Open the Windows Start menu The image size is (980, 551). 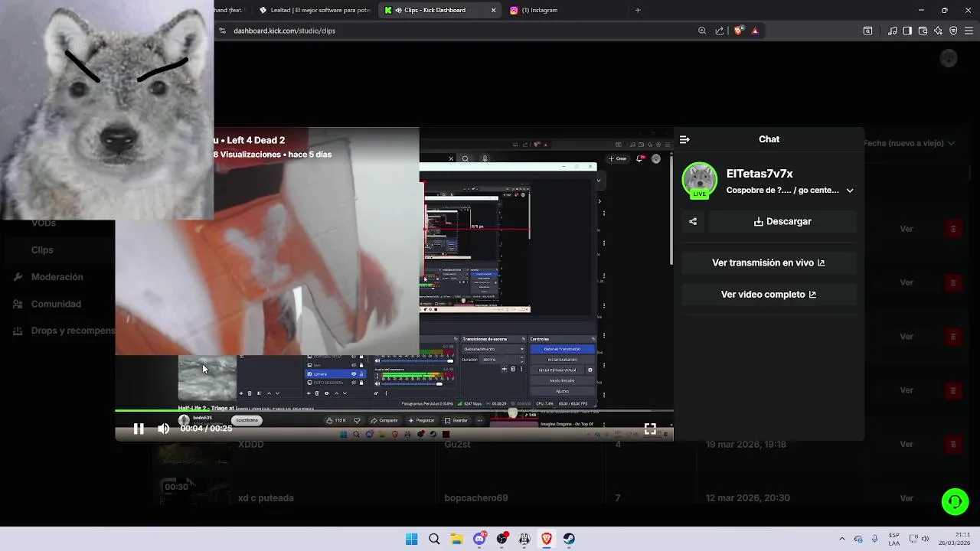[x=411, y=539]
